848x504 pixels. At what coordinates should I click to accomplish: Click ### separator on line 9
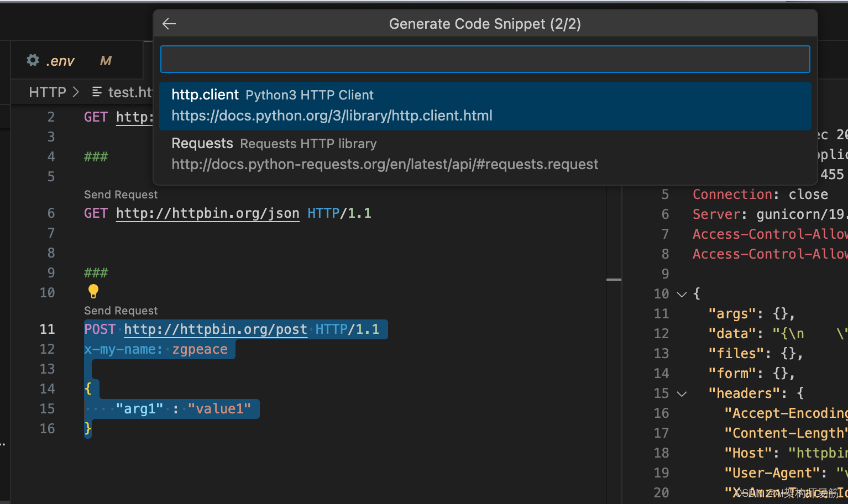(96, 273)
